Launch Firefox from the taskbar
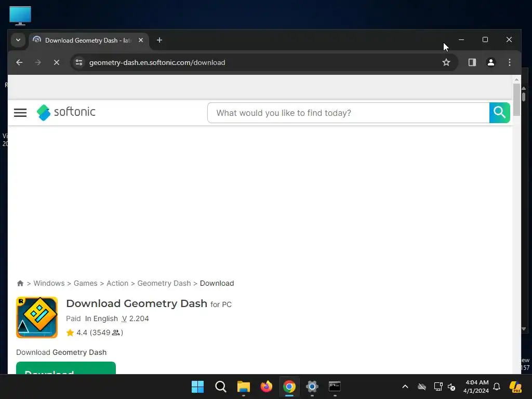Viewport: 532px width, 399px height. pyautogui.click(x=267, y=387)
